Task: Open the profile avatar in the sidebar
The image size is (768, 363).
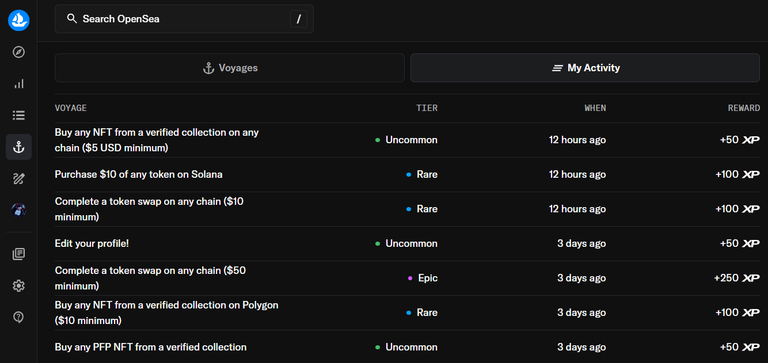Action: [19, 210]
